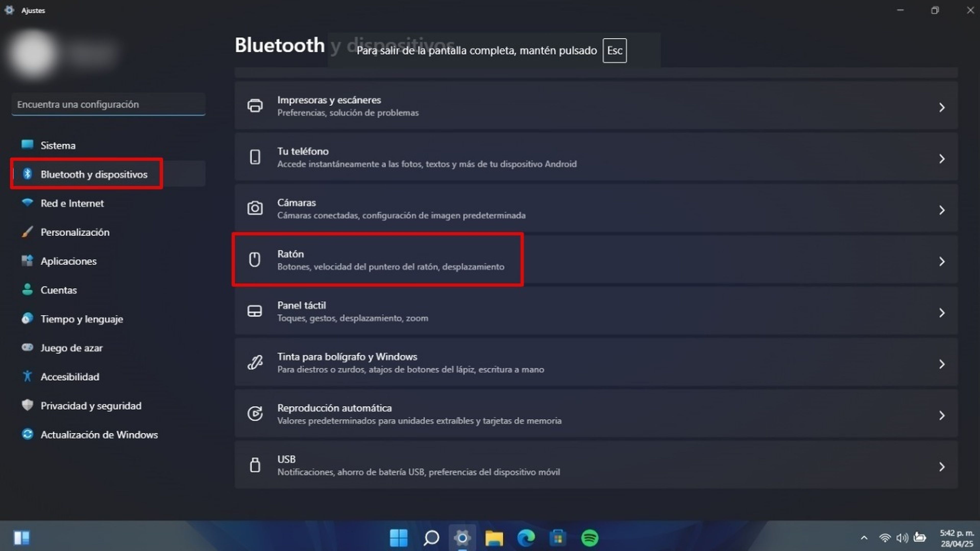
Task: Open Red e Internet section
Action: click(x=72, y=204)
